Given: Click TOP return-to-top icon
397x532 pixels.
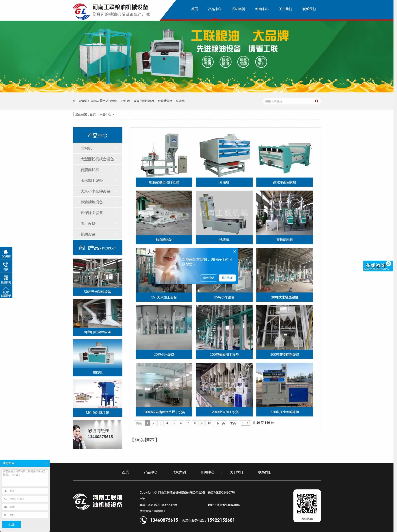Looking at the screenshot, I should pyautogui.click(x=6, y=292).
